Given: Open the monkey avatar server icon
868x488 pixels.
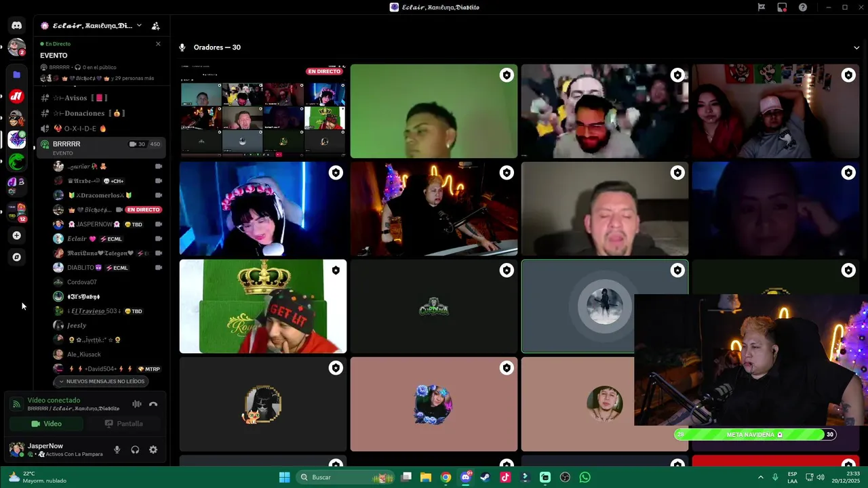Looking at the screenshot, I should point(16,118).
